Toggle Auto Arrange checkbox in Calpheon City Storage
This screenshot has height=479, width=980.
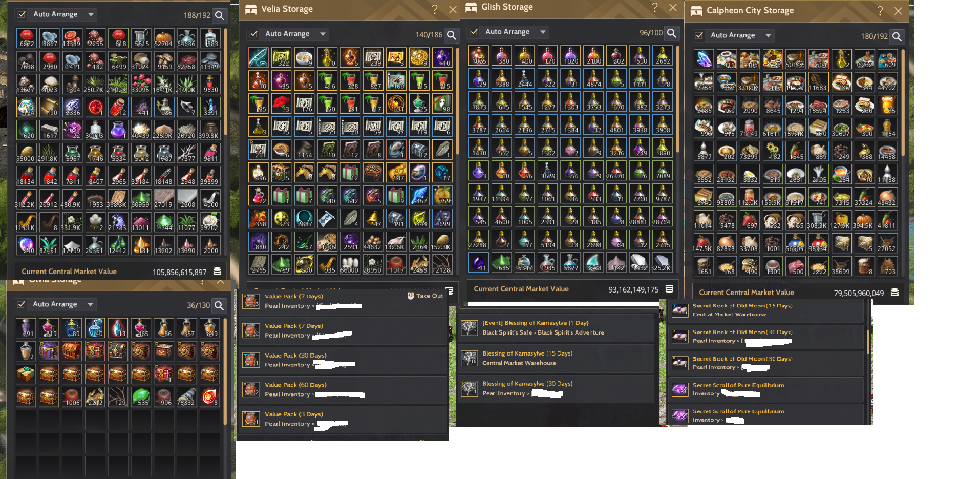pyautogui.click(x=699, y=35)
